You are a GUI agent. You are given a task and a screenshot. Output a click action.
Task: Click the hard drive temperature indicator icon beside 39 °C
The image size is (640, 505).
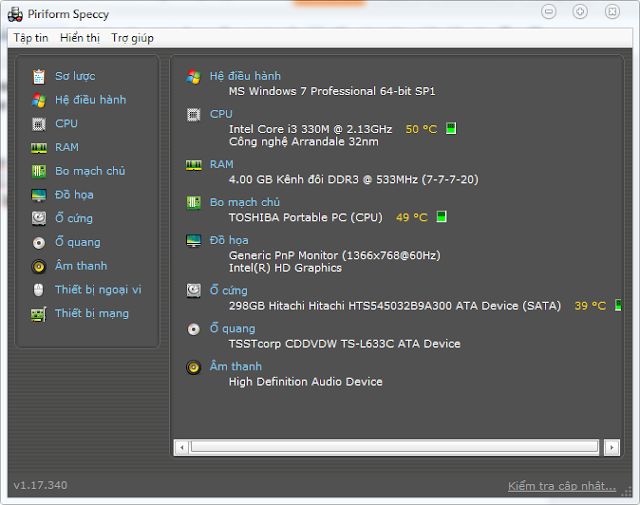click(618, 305)
